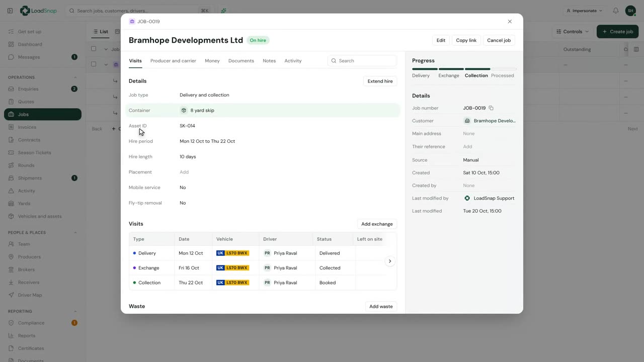Viewport: 644px width, 362px height.
Task: Click the Add waste button
Action: pos(381,306)
